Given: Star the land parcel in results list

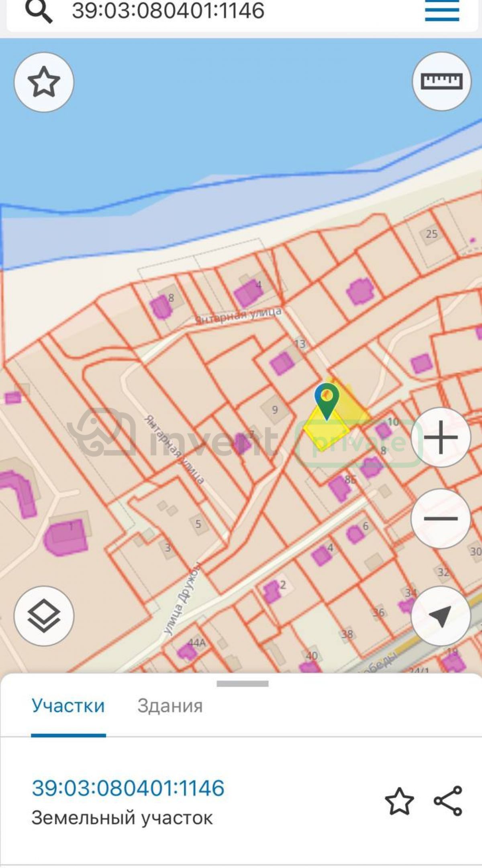Looking at the screenshot, I should (399, 801).
